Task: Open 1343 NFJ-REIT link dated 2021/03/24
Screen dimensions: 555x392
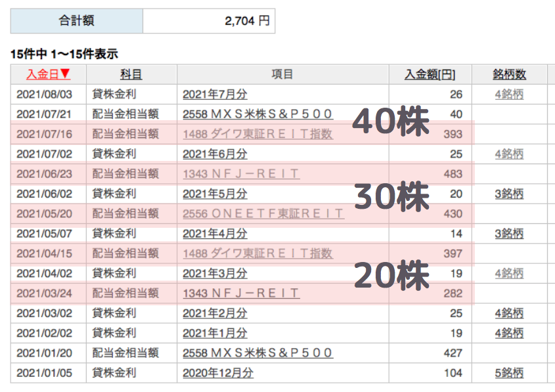Action: click(241, 294)
